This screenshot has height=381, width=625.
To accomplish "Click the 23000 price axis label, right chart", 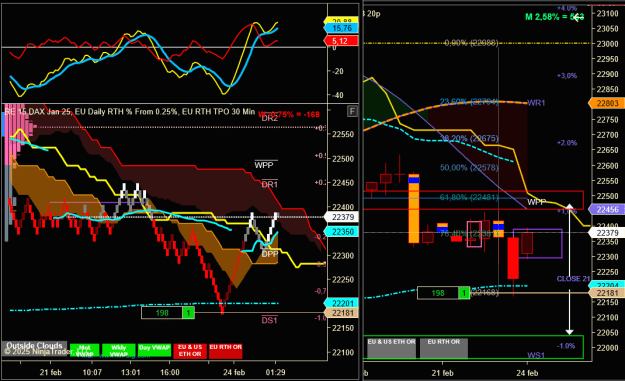I will coord(607,44).
